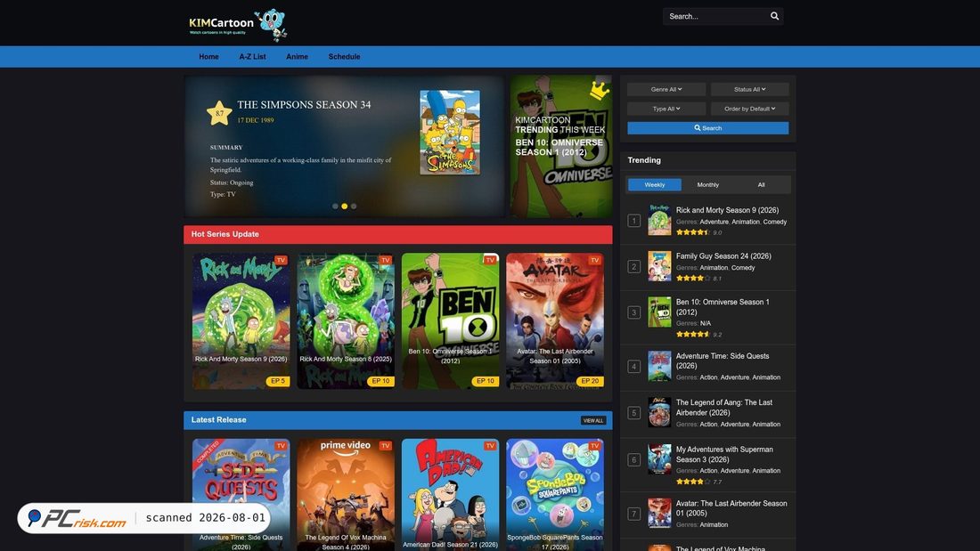Click Animation genre under Avatar Season 01 trending
The height and width of the screenshot is (551, 980).
(714, 525)
